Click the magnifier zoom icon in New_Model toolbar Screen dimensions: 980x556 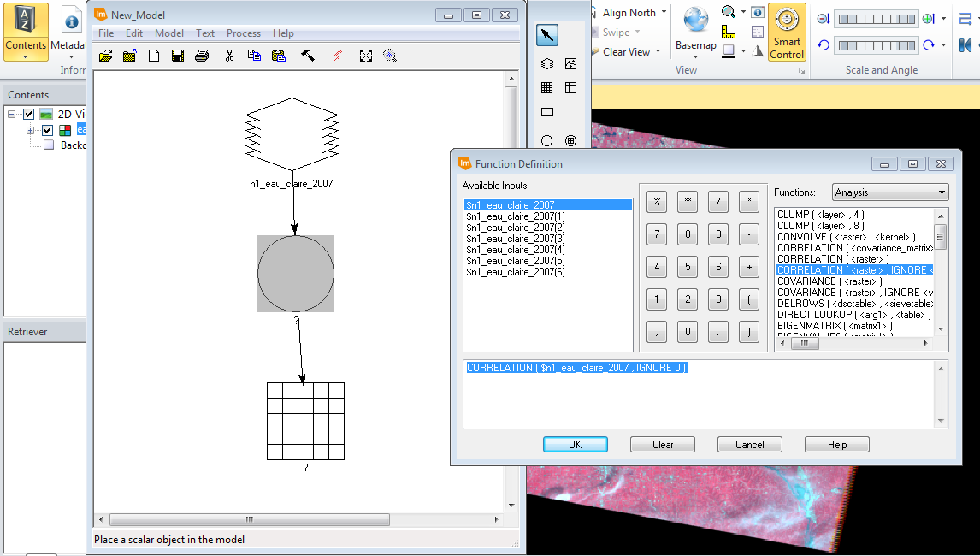click(x=390, y=56)
